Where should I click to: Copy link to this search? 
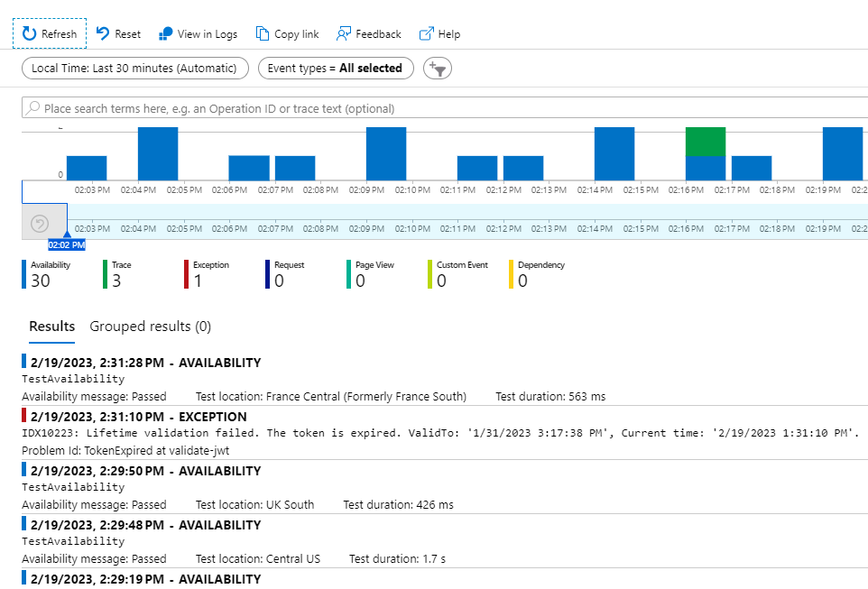coord(287,33)
